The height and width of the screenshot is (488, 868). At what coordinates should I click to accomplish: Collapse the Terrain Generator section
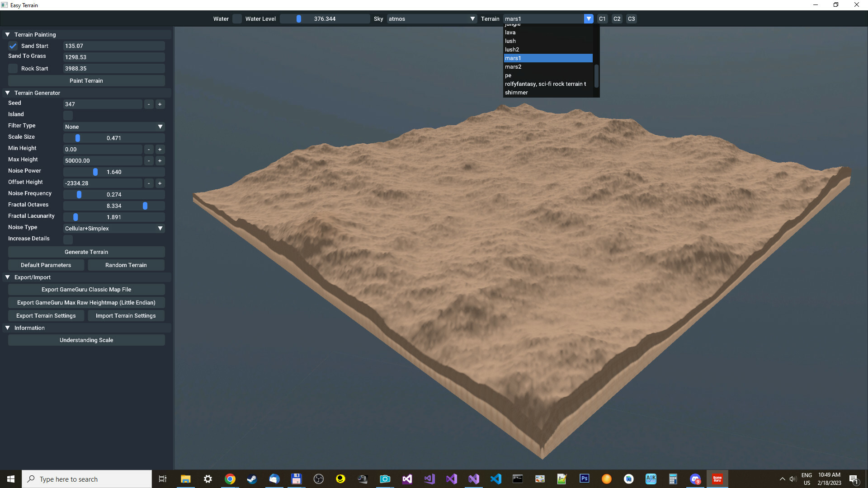7,92
